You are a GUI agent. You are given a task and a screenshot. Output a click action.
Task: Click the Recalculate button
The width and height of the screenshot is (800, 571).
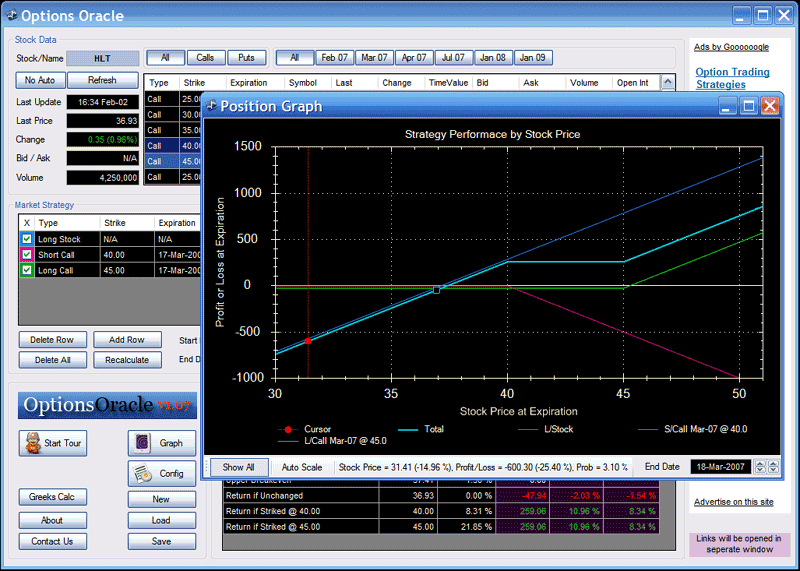[x=127, y=360]
